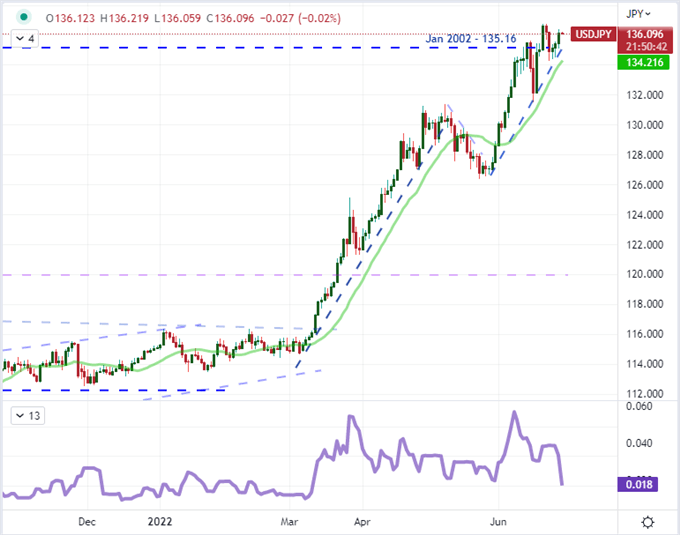Screen dimensions: 680x535
Task: Open the chart settings gear icon
Action: pos(647,522)
